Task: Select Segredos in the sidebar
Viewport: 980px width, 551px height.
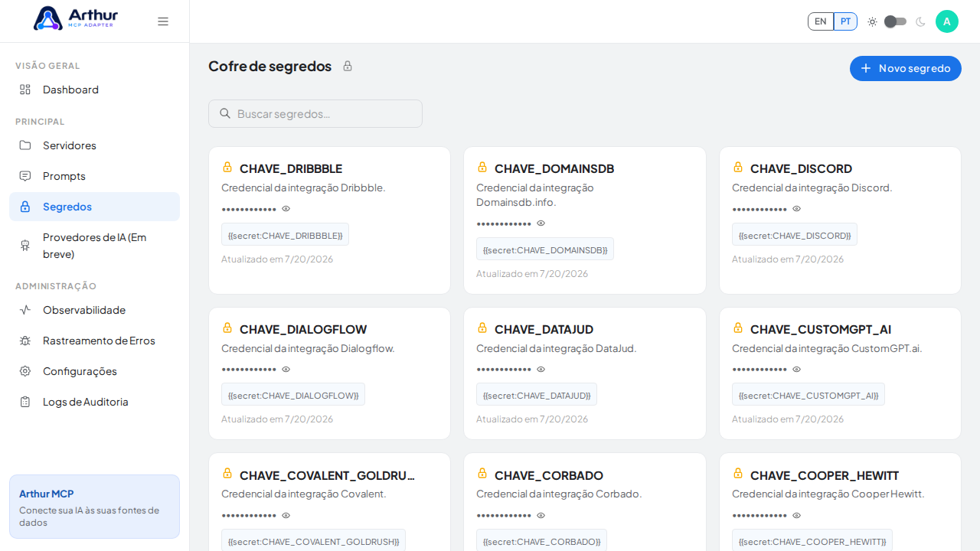Action: tap(94, 207)
